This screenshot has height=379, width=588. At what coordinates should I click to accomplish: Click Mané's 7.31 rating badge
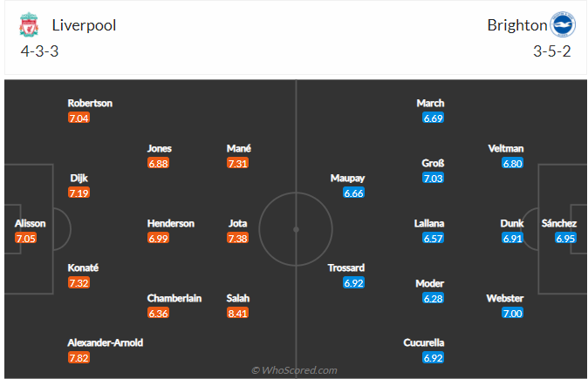(x=239, y=163)
